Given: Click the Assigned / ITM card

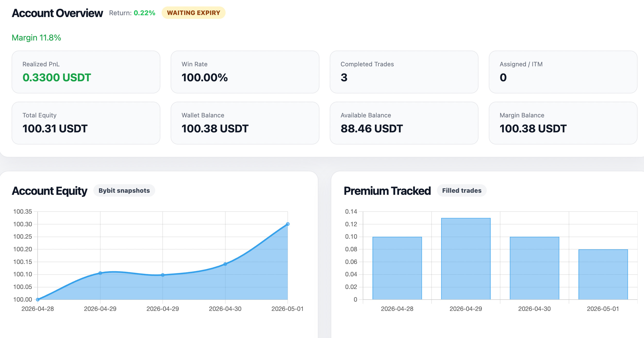Looking at the screenshot, I should [x=563, y=72].
